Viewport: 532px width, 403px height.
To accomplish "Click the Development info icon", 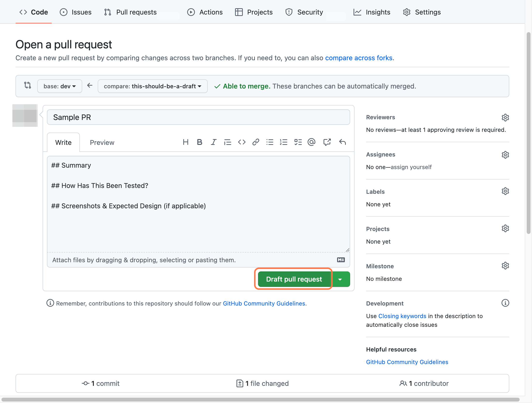I will coord(505,303).
